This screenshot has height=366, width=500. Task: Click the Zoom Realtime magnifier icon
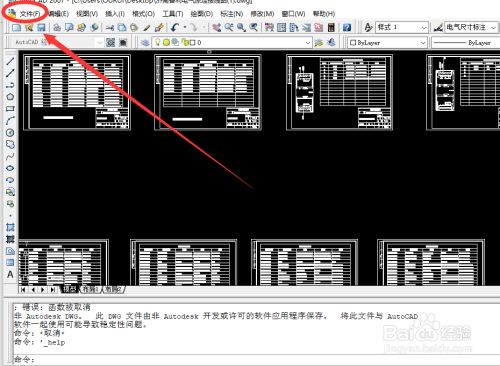[229, 27]
